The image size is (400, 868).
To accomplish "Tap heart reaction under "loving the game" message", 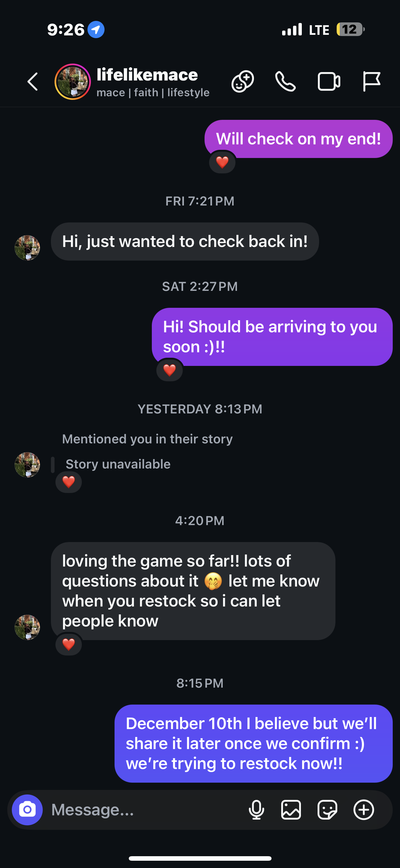I will point(69,645).
